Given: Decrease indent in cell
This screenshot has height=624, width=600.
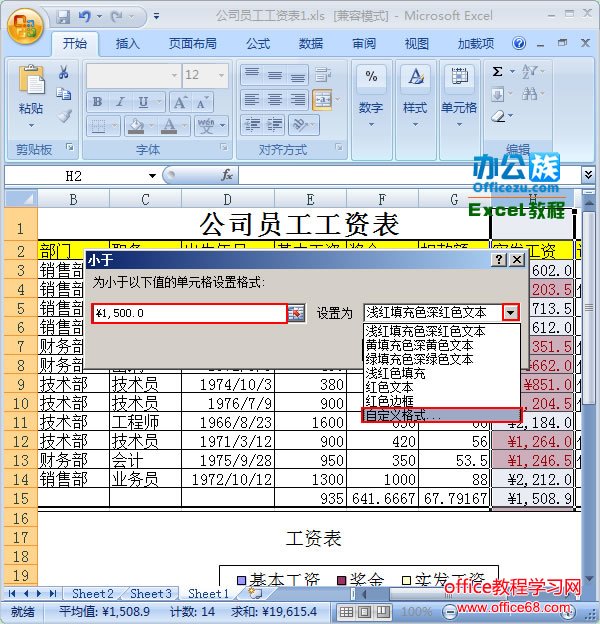Looking at the screenshot, I should 251,124.
